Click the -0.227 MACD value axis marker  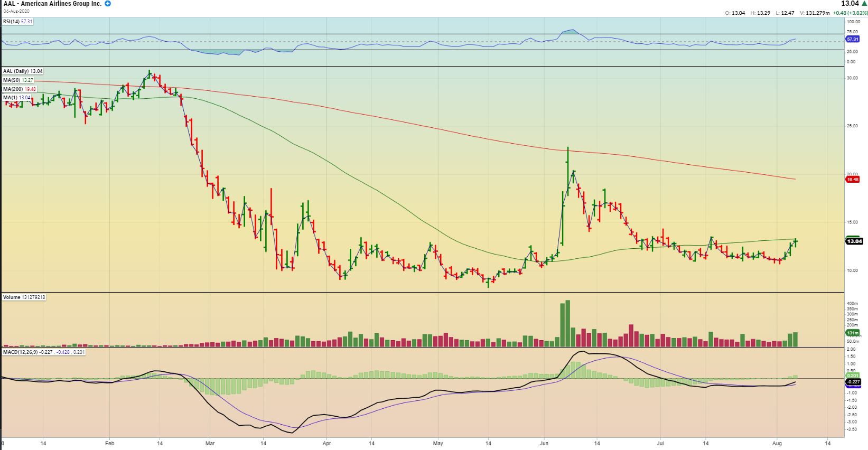click(x=853, y=381)
